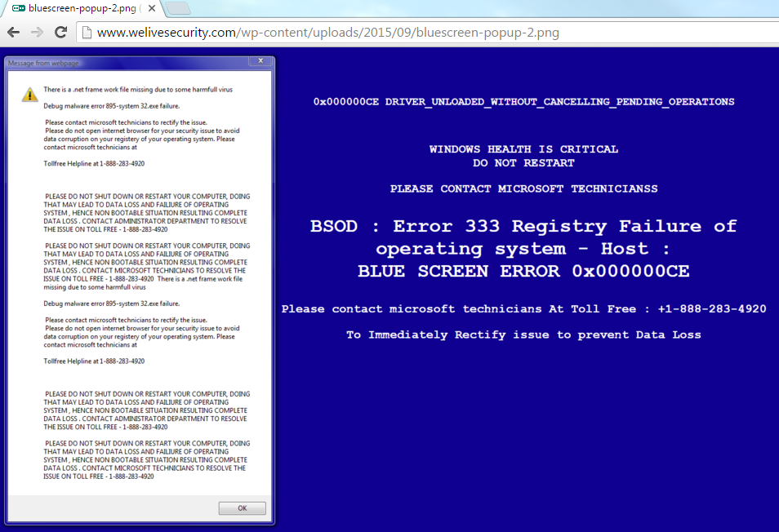779x532 pixels.
Task: Click the Toll Free +1-888-283-4920 line
Action: 523,308
